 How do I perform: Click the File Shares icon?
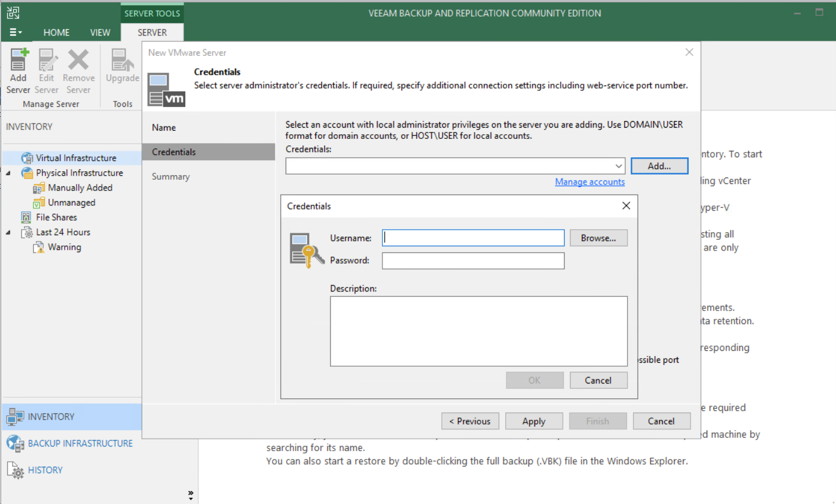coord(26,217)
